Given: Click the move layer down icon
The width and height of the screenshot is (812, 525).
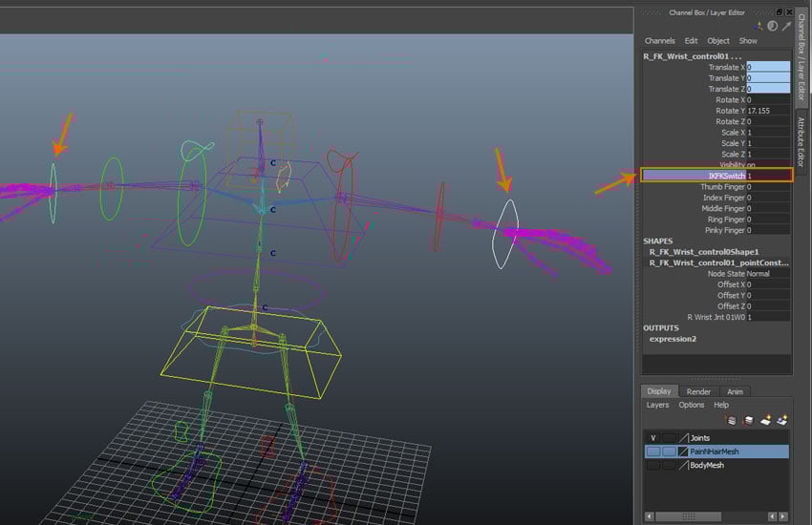Looking at the screenshot, I should pos(748,420).
